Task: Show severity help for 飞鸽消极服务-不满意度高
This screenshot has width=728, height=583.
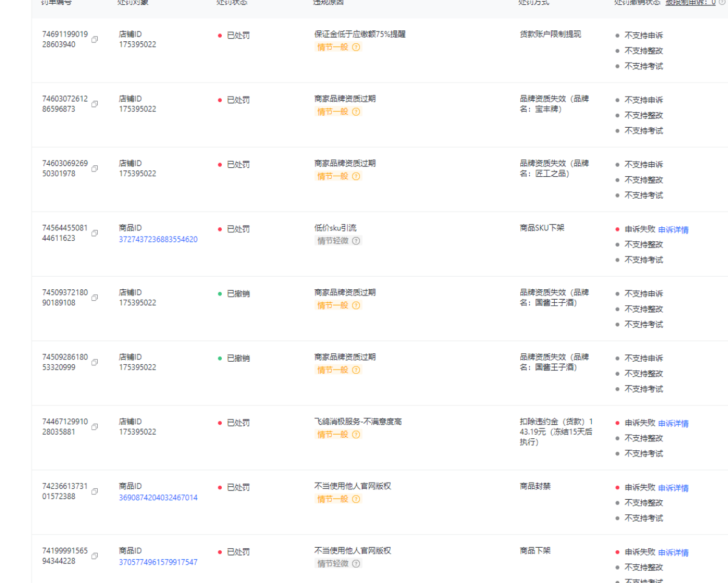Action: click(x=356, y=435)
